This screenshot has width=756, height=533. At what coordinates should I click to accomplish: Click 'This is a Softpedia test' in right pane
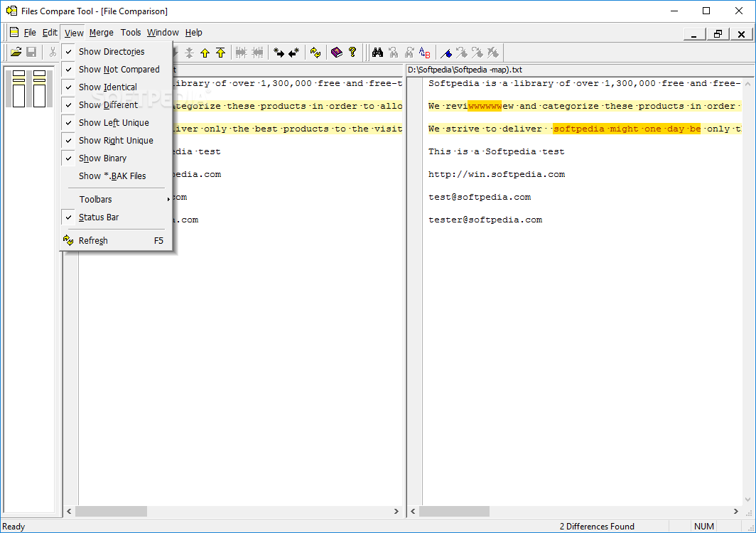click(x=496, y=151)
